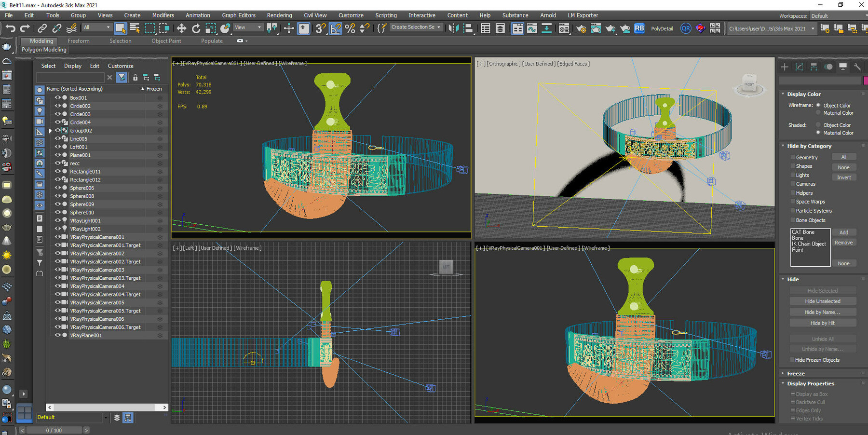
Task: Click the Hide Unselected button
Action: click(x=822, y=300)
